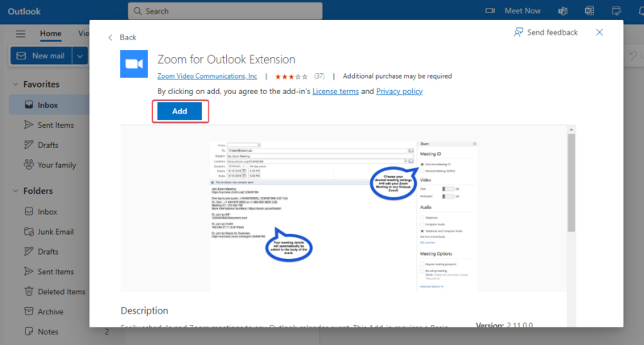Open Drafts under Favorites

coord(49,146)
